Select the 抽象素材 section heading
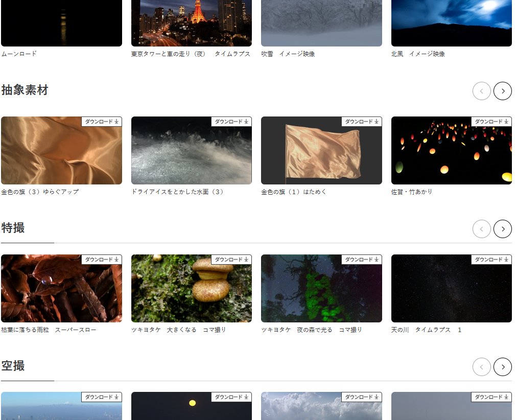517x420 pixels. pos(25,90)
